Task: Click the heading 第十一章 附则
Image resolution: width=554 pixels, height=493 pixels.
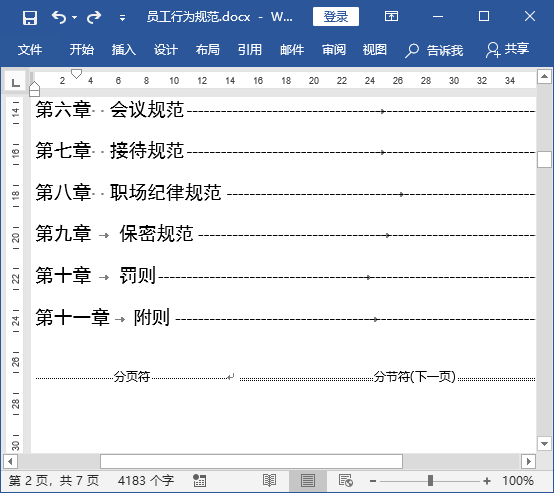Action: (102, 317)
